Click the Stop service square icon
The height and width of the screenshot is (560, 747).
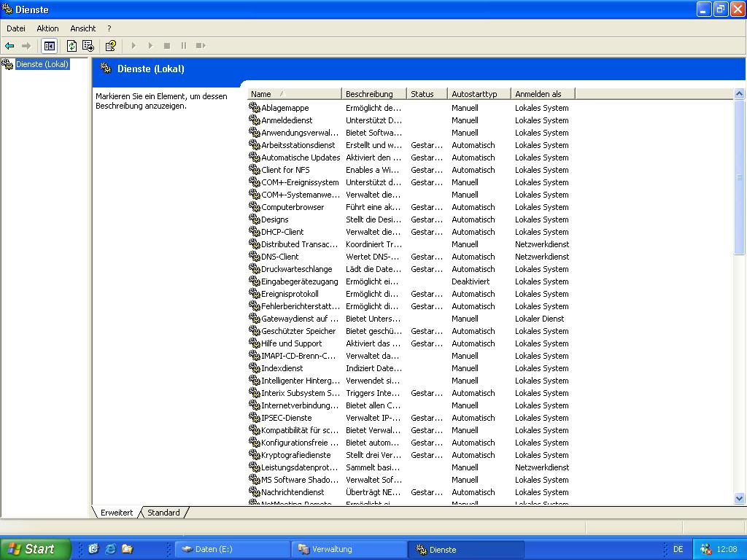167,46
